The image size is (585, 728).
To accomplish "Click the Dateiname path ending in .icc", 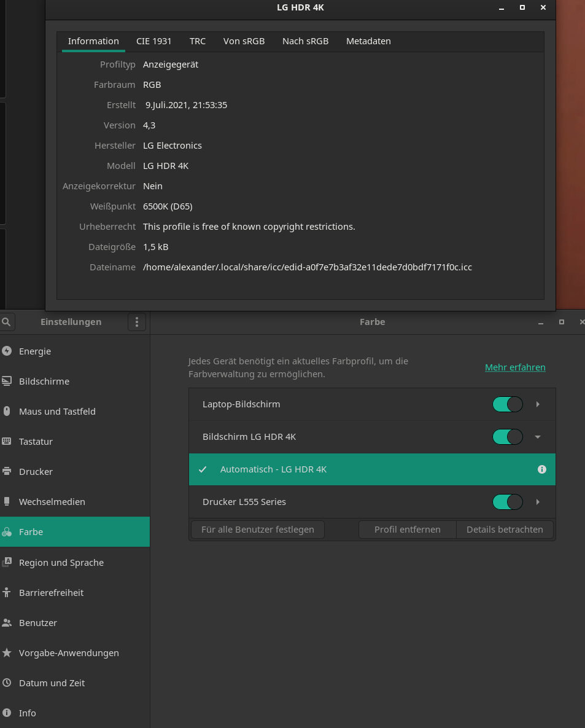I will pyautogui.click(x=307, y=267).
